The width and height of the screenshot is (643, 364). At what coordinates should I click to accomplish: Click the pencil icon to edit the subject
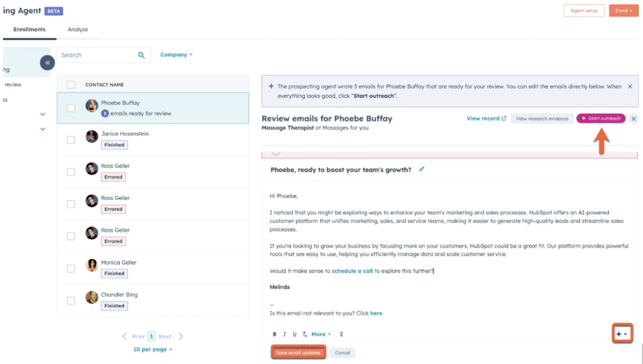421,169
